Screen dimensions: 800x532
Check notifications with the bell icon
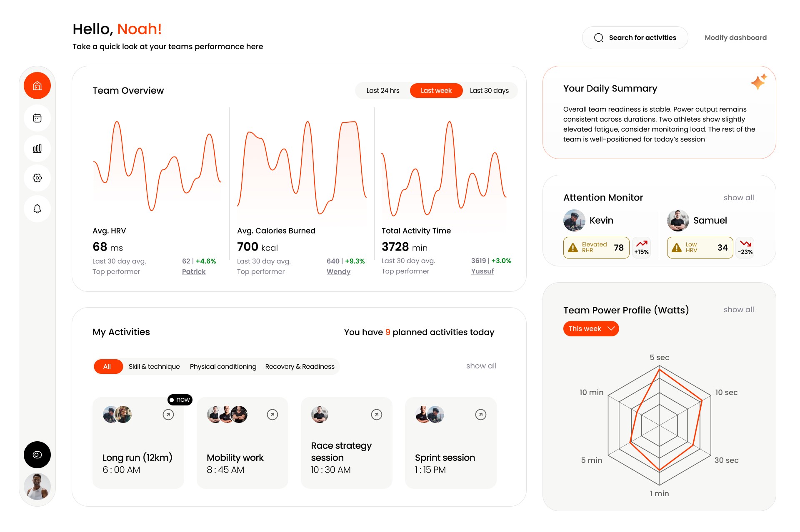coord(37,209)
